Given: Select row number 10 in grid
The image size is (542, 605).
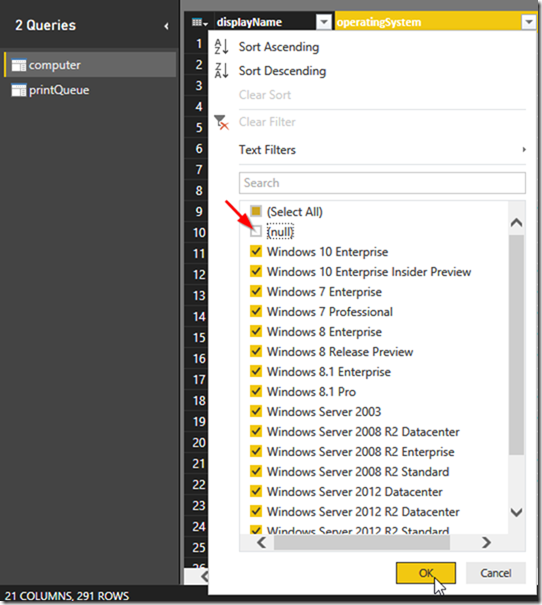Looking at the screenshot, I should tap(197, 232).
